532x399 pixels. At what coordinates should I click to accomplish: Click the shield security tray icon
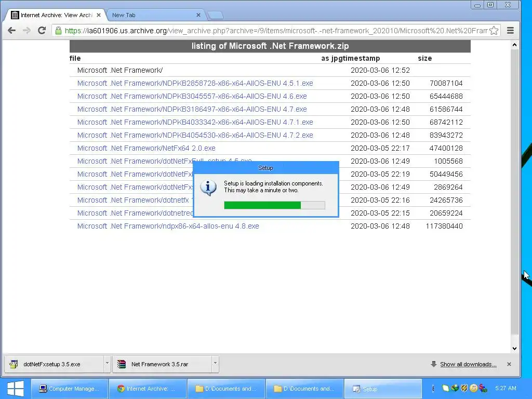[464, 388]
